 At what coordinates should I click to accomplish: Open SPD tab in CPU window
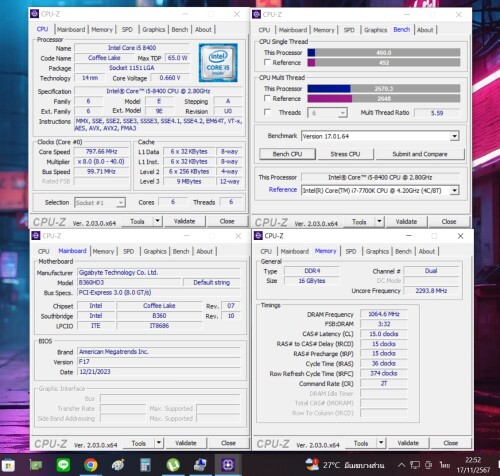(x=127, y=29)
